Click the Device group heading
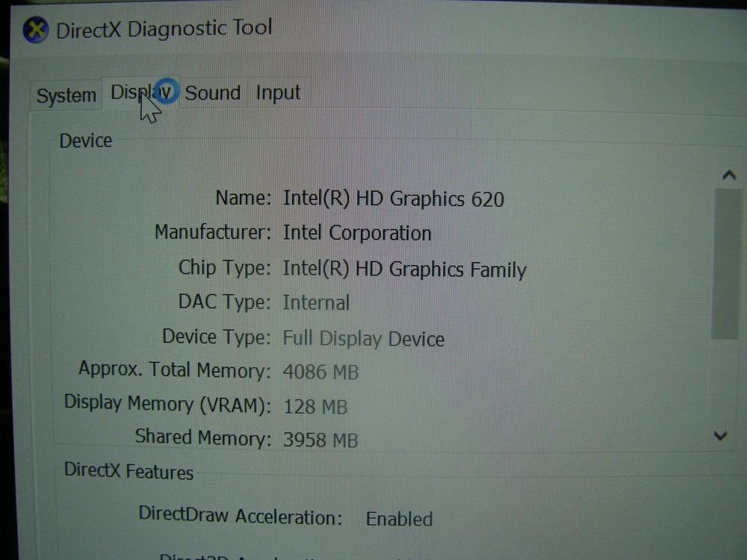Viewport: 747px width, 560px height. (86, 141)
